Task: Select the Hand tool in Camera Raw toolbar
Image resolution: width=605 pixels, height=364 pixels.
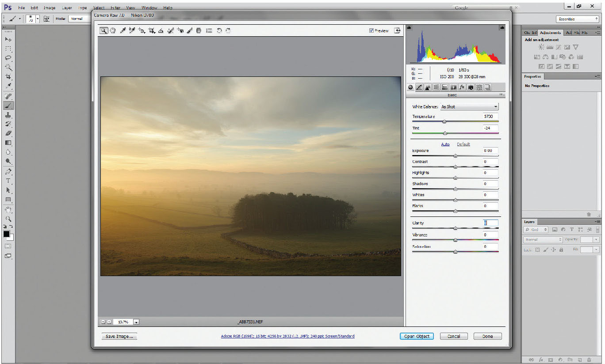Action: click(113, 30)
